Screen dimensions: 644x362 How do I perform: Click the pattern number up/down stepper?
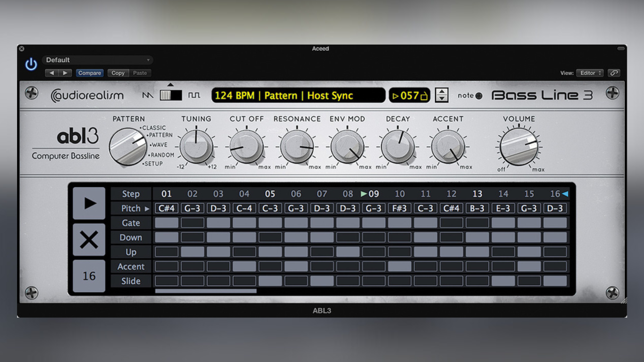point(441,95)
